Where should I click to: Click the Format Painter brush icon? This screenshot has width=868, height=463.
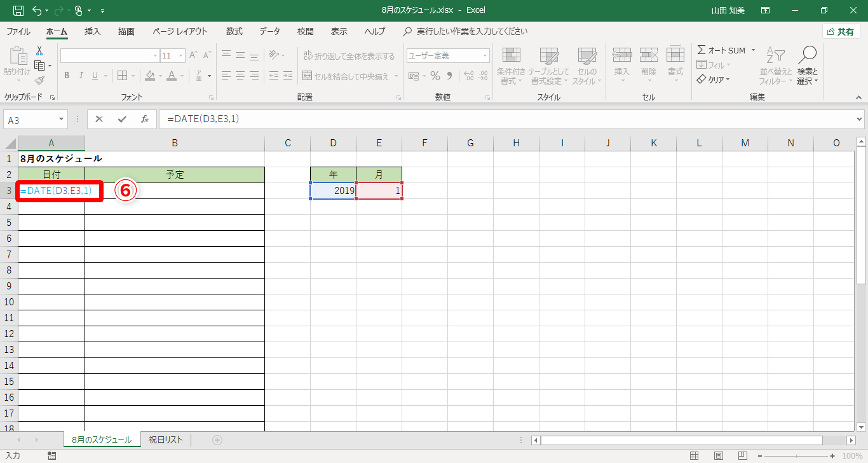tap(39, 80)
